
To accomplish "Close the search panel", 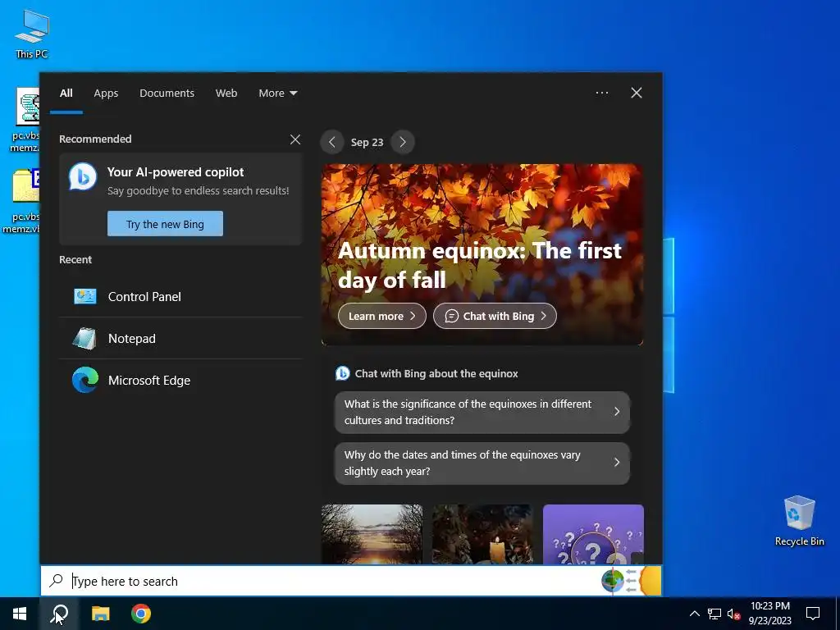I will pos(637,93).
